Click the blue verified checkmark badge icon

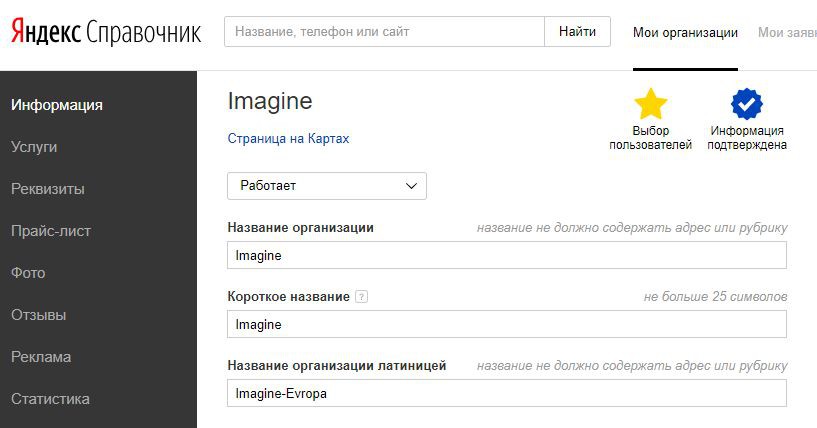[747, 104]
